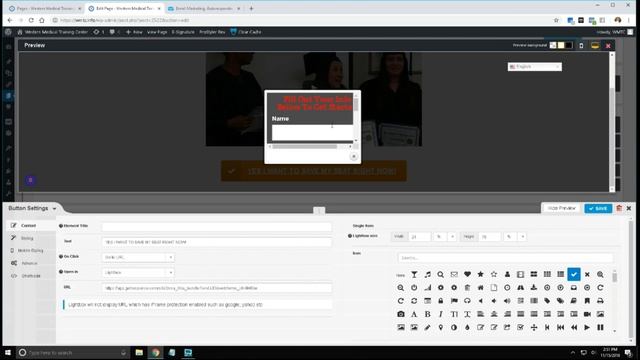
Task: Select the pause bars icon
Action: 600,327
